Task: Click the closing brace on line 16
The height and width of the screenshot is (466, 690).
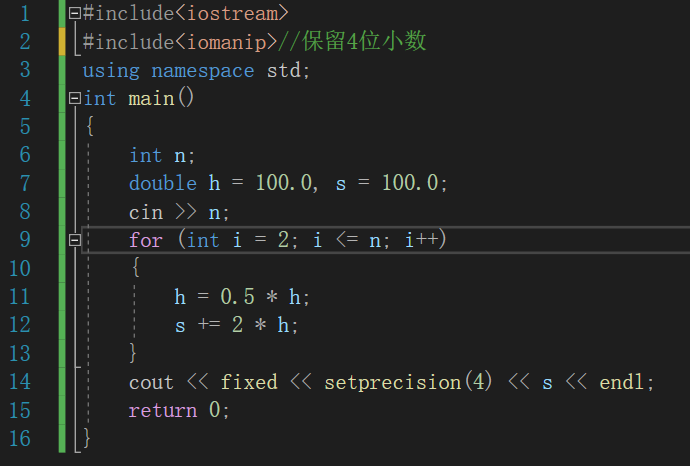Action: 87,439
